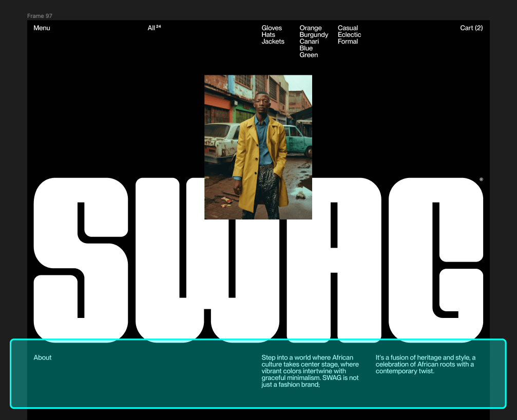Toggle the Green color filter
Viewport: 517px width, 420px height.
click(x=309, y=54)
